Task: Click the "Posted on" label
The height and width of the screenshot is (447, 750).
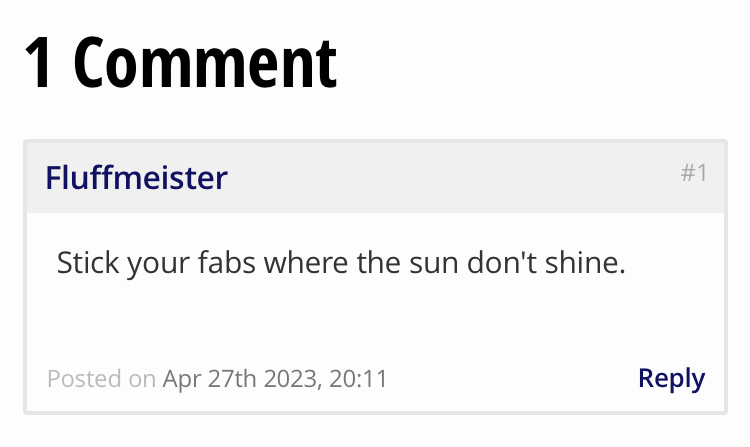Action: 101,379
